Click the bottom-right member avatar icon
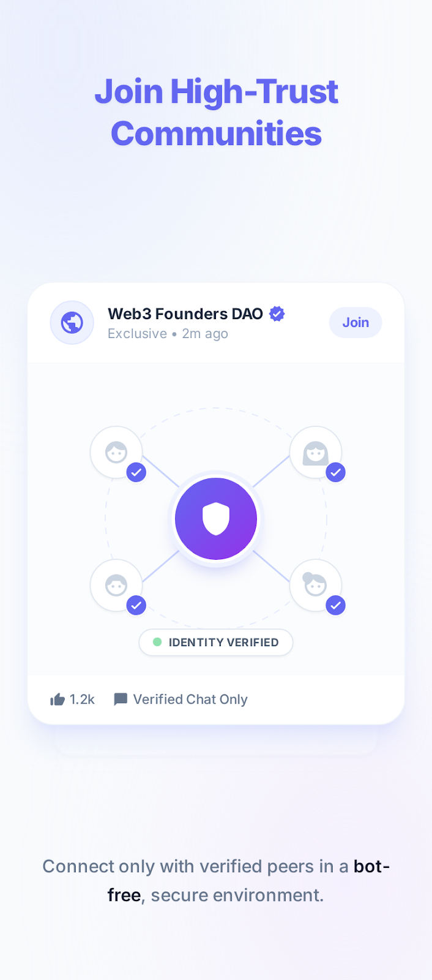 tap(316, 585)
